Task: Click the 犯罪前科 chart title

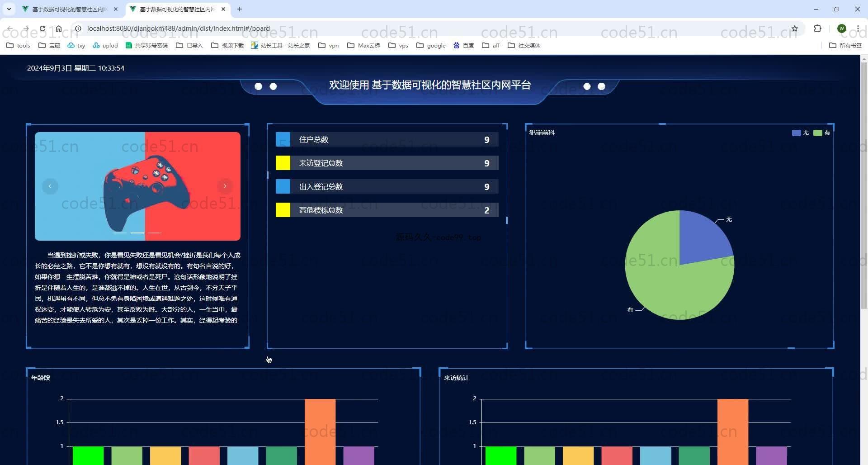Action: pyautogui.click(x=542, y=133)
